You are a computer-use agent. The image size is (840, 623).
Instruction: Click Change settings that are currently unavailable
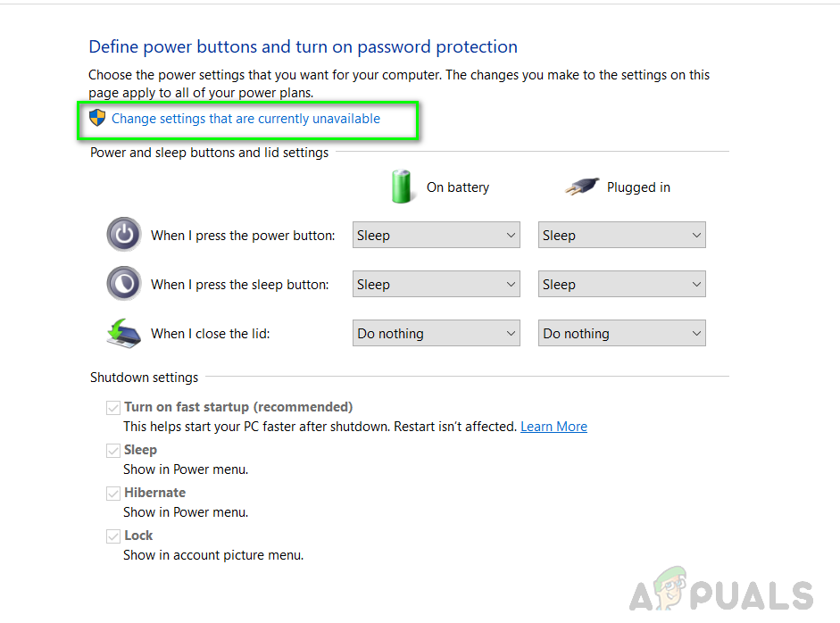[245, 119]
